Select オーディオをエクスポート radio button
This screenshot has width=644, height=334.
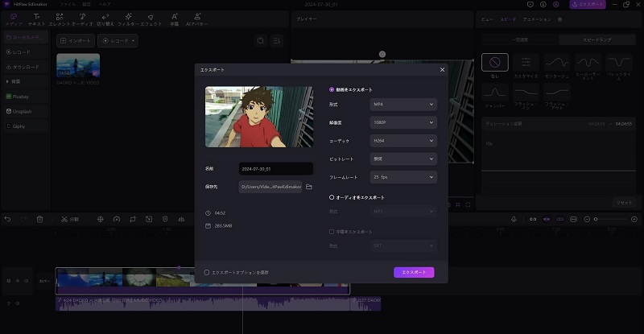[x=332, y=197]
